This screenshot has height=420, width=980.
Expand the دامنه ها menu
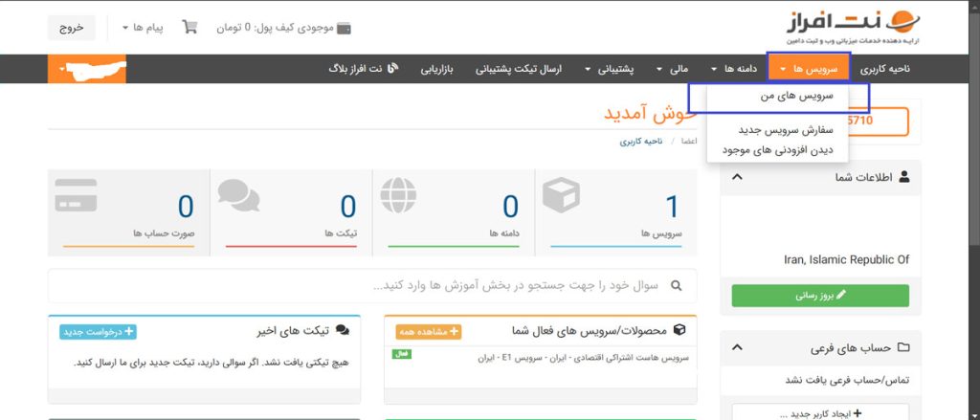(x=733, y=69)
